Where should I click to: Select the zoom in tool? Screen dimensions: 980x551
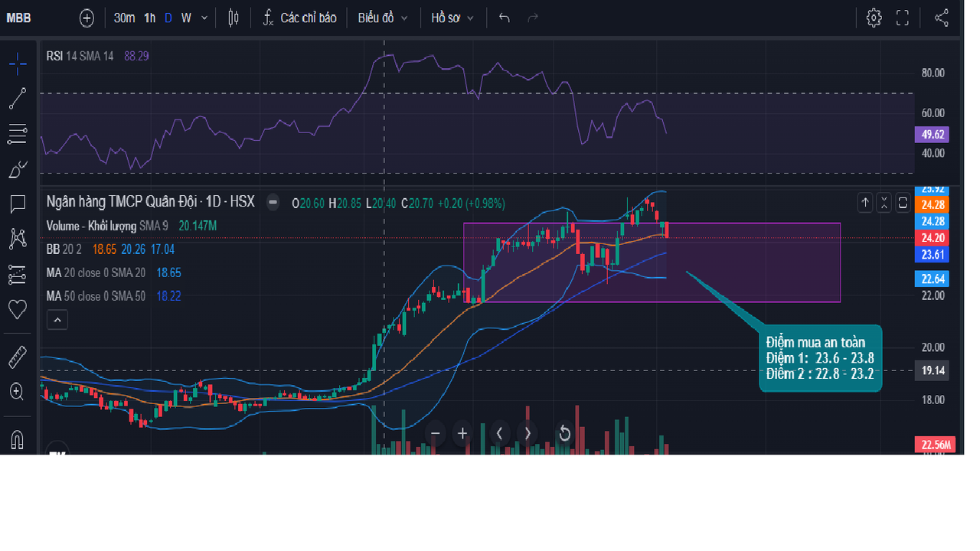(x=18, y=392)
